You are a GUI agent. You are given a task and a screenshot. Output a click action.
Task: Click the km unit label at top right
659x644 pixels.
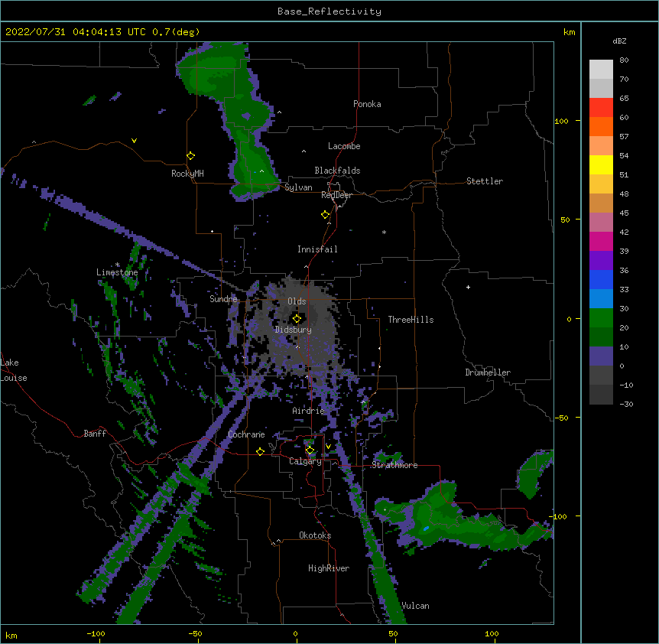tap(569, 32)
